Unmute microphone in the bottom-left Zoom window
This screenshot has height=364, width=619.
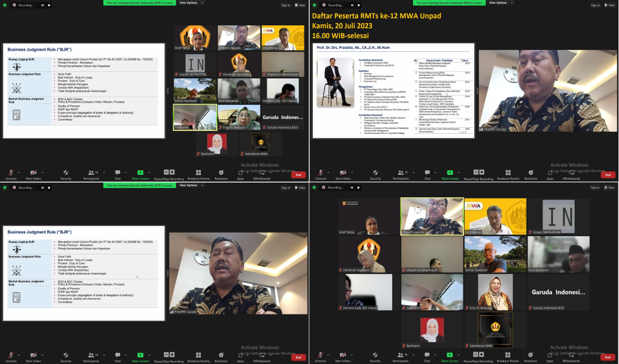[11, 357]
